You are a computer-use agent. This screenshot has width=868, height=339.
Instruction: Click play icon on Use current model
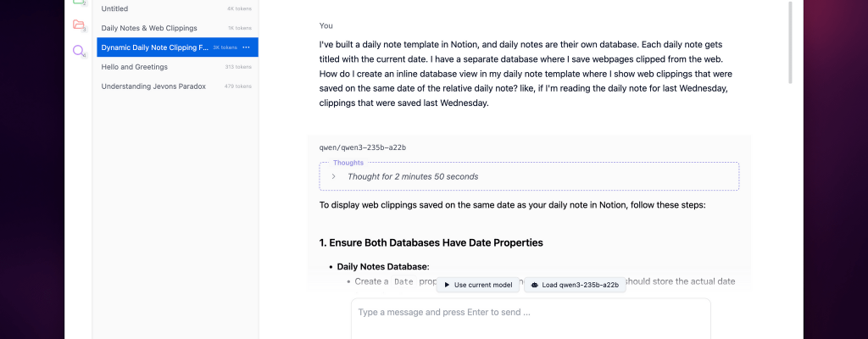tap(447, 285)
